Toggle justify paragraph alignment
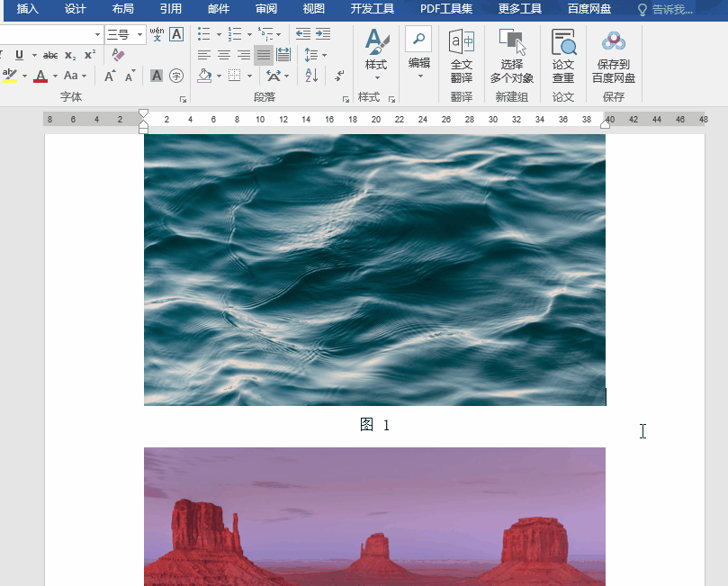The image size is (728, 586). click(263, 55)
